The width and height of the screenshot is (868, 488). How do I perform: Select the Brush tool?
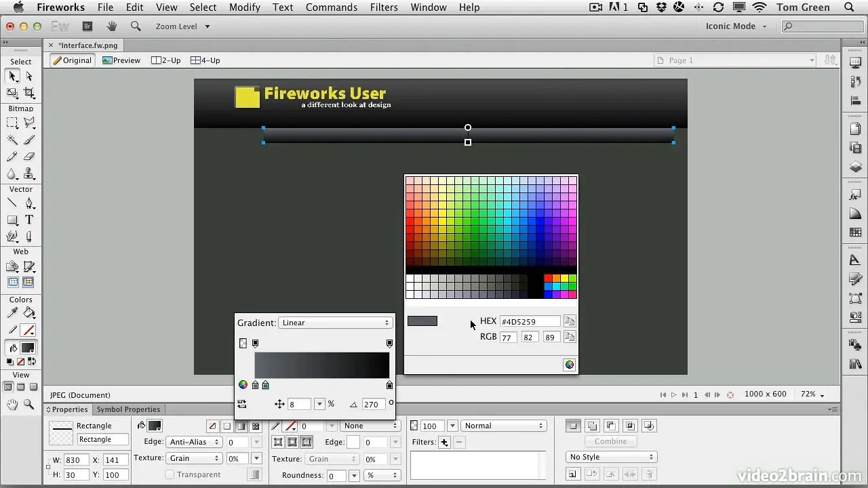[x=29, y=140]
